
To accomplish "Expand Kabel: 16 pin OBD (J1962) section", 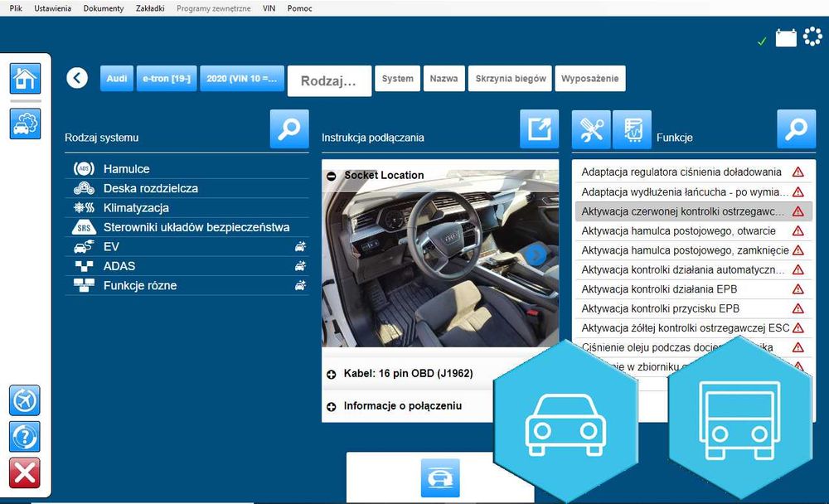I will click(332, 375).
